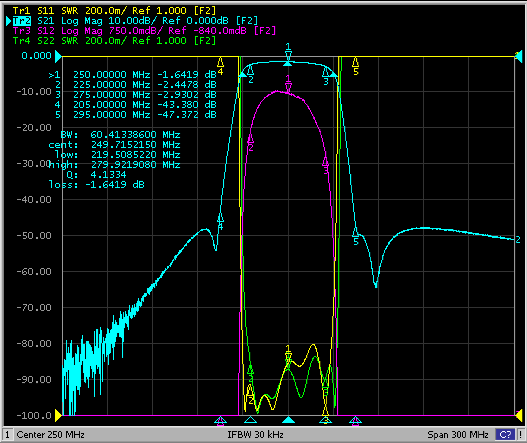Click the exclamation warning indicator at bottom right
This screenshot has height=443, width=527.
click(x=520, y=435)
